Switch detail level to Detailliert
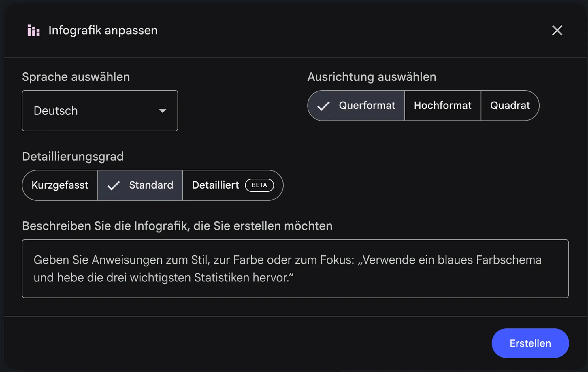Screen dimensions: 588x372 pos(215,185)
